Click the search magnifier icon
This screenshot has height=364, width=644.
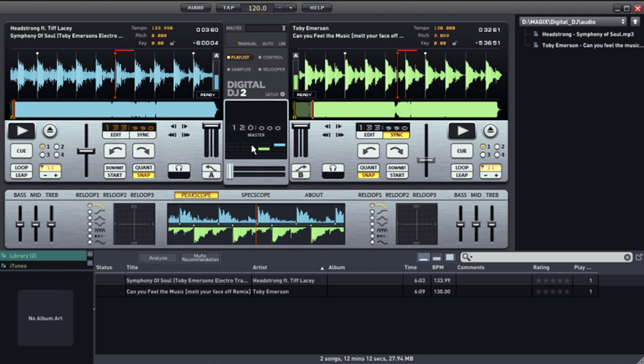point(465,257)
